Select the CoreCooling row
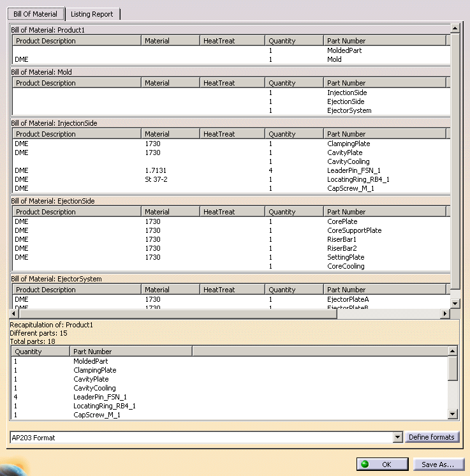 (231, 266)
